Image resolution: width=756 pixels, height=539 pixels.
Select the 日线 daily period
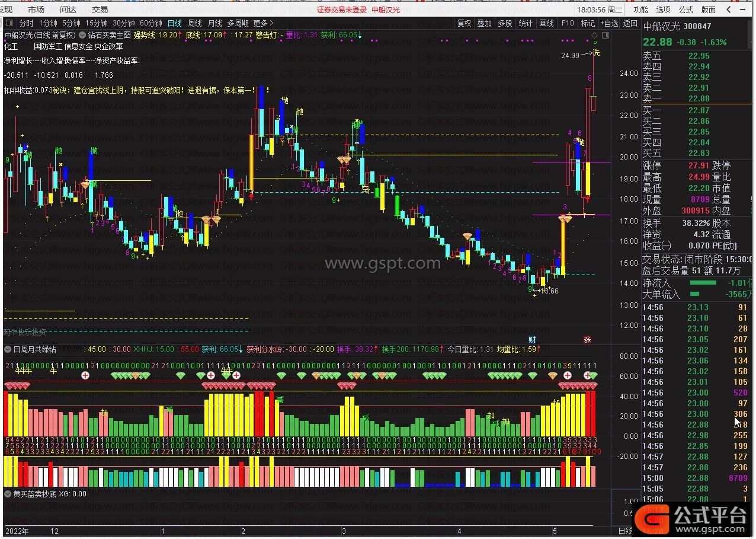(175, 24)
